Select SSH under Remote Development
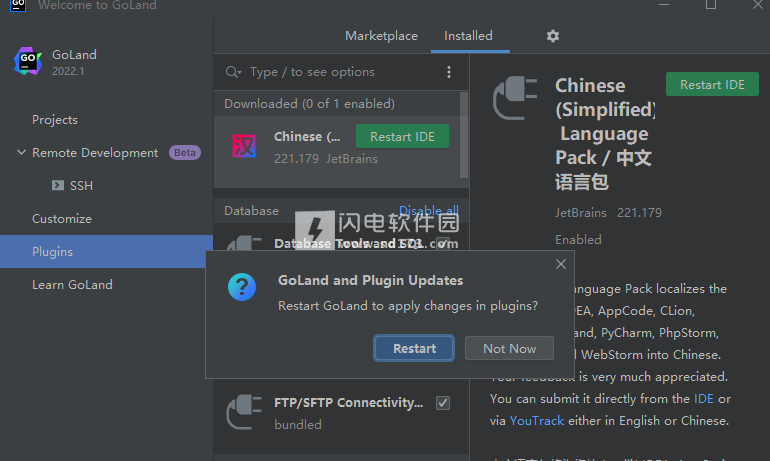 (x=81, y=186)
